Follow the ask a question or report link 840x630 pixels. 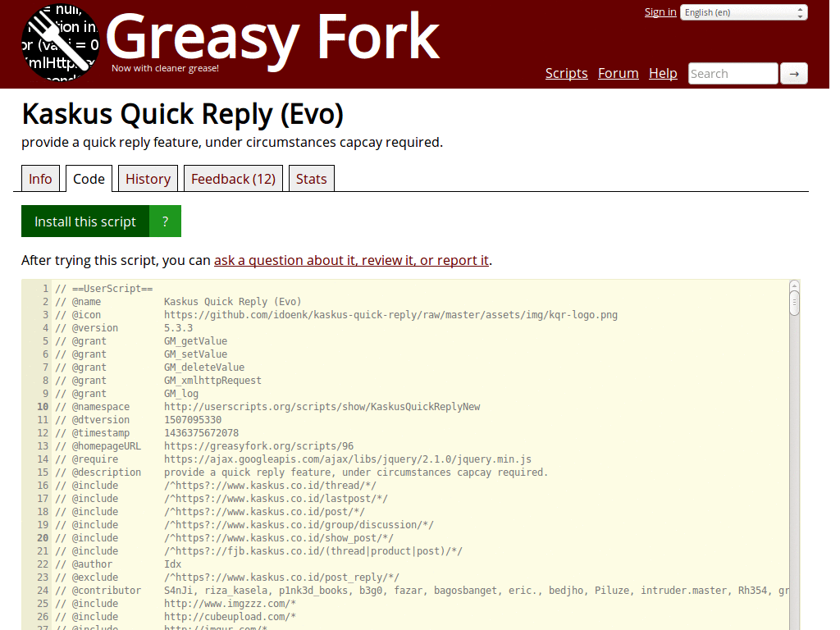coord(351,260)
